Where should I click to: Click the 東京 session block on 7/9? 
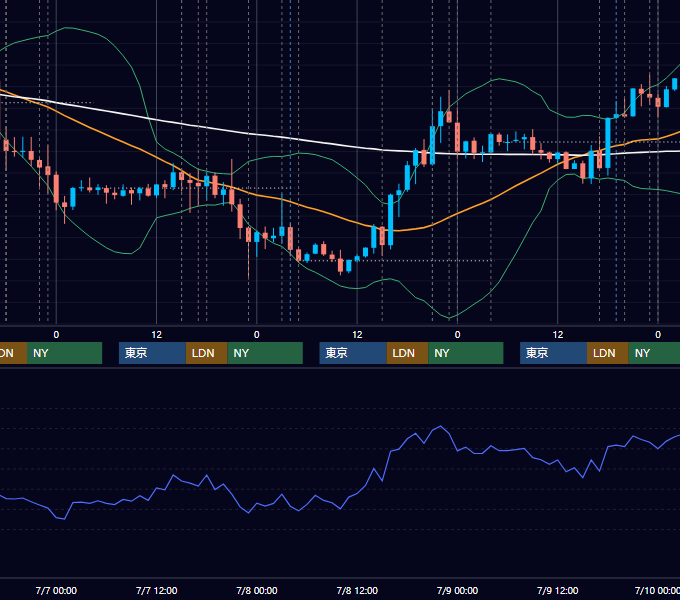553,353
